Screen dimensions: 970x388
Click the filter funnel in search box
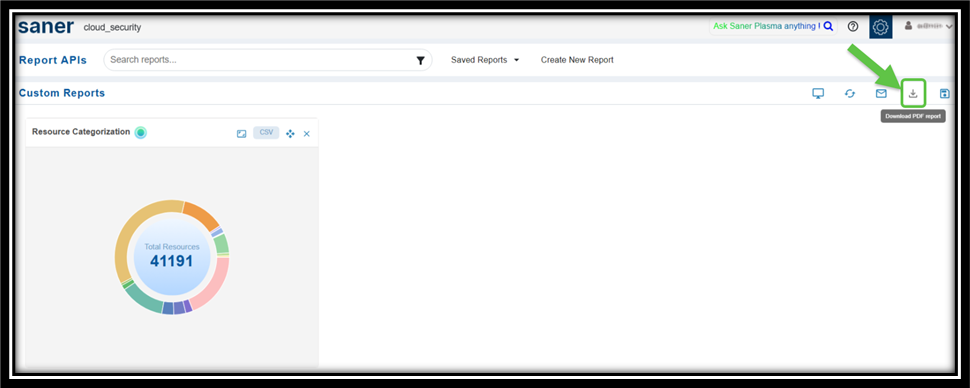pyautogui.click(x=421, y=60)
